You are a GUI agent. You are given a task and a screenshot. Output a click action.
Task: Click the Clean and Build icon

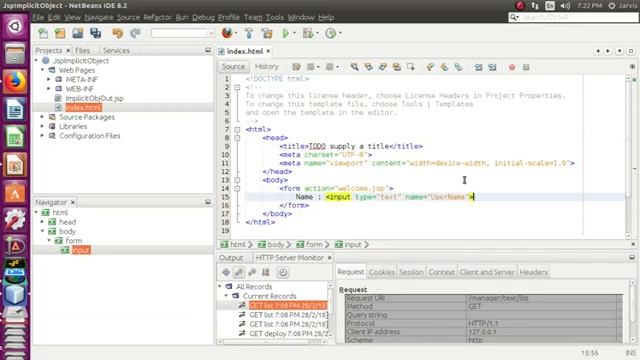(x=267, y=33)
